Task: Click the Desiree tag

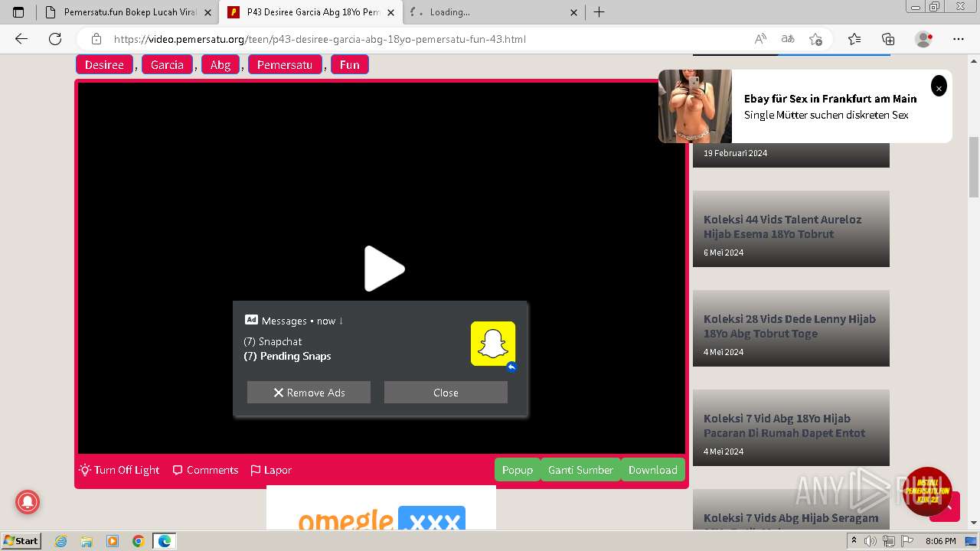Action: (104, 65)
